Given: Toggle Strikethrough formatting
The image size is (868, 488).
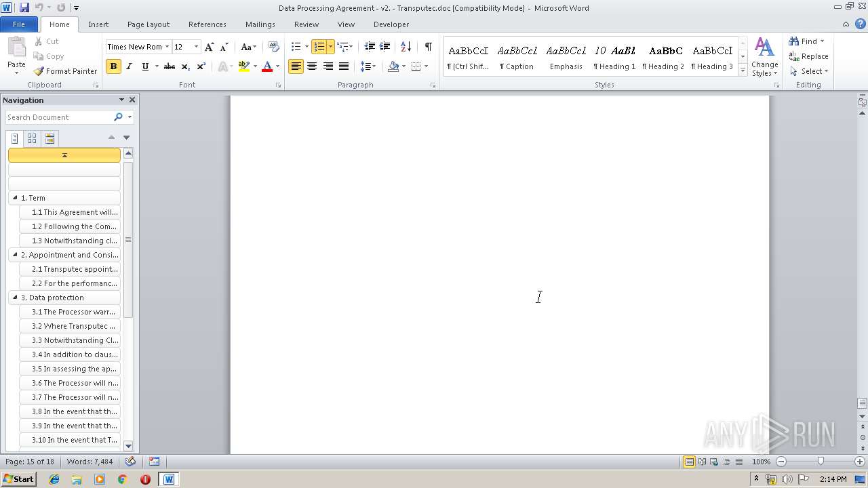Looking at the screenshot, I should [x=170, y=66].
